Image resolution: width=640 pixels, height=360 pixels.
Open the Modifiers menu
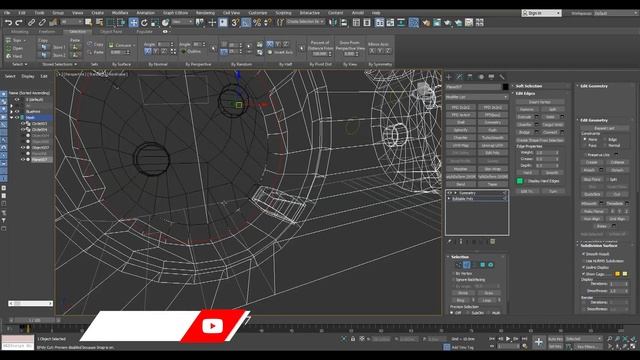pos(120,13)
